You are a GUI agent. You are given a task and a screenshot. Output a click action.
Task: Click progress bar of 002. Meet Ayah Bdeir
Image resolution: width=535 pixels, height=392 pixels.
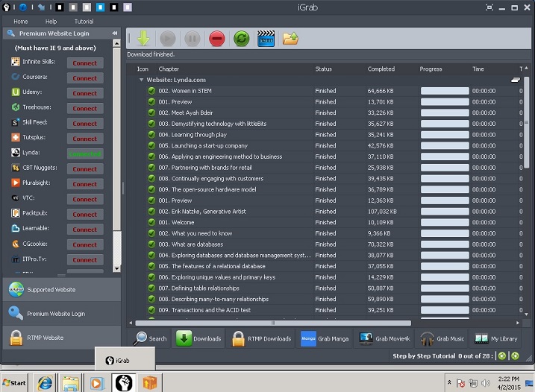pos(445,113)
